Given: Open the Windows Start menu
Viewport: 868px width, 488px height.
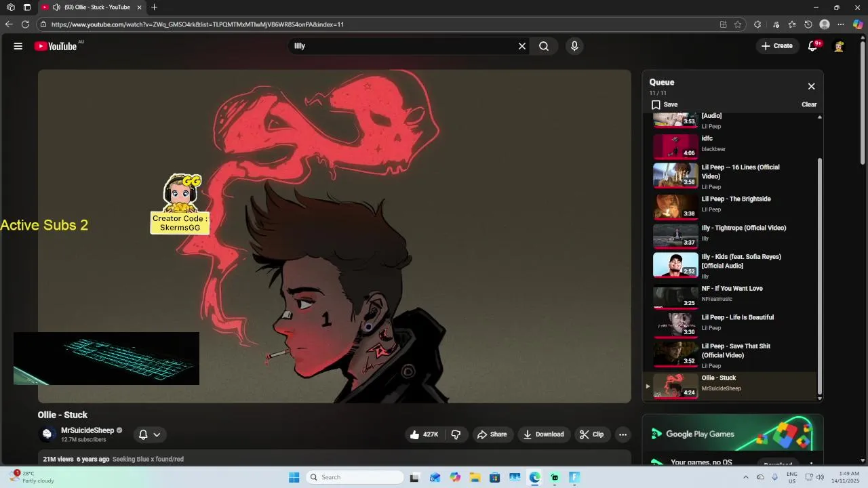Looking at the screenshot, I should click(x=294, y=477).
